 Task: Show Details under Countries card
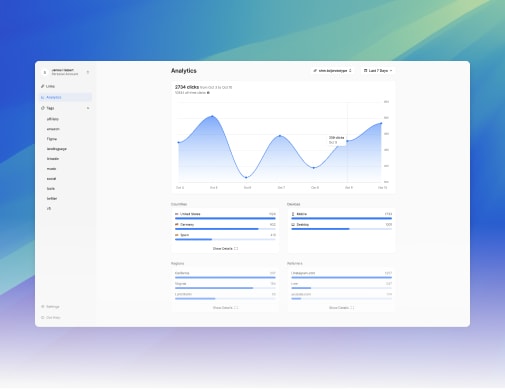pos(225,249)
